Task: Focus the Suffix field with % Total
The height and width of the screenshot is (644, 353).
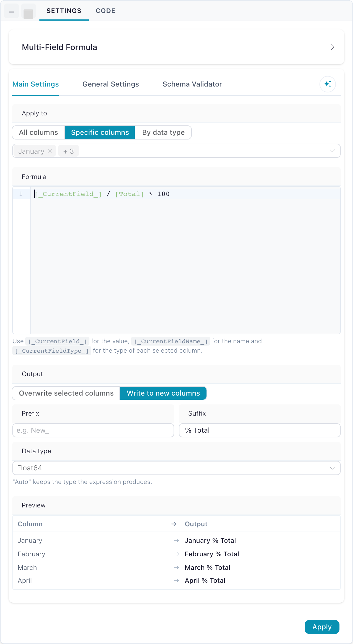Action: click(260, 430)
